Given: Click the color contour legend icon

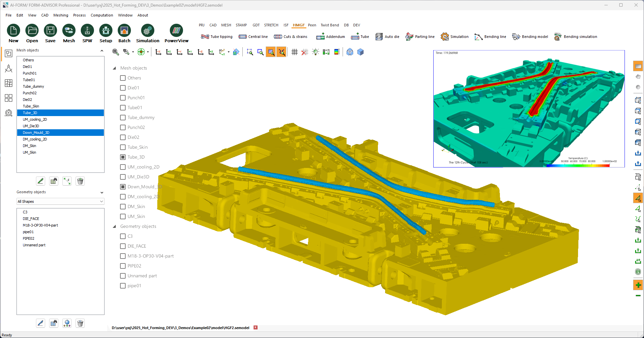Looking at the screenshot, I should point(337,52).
